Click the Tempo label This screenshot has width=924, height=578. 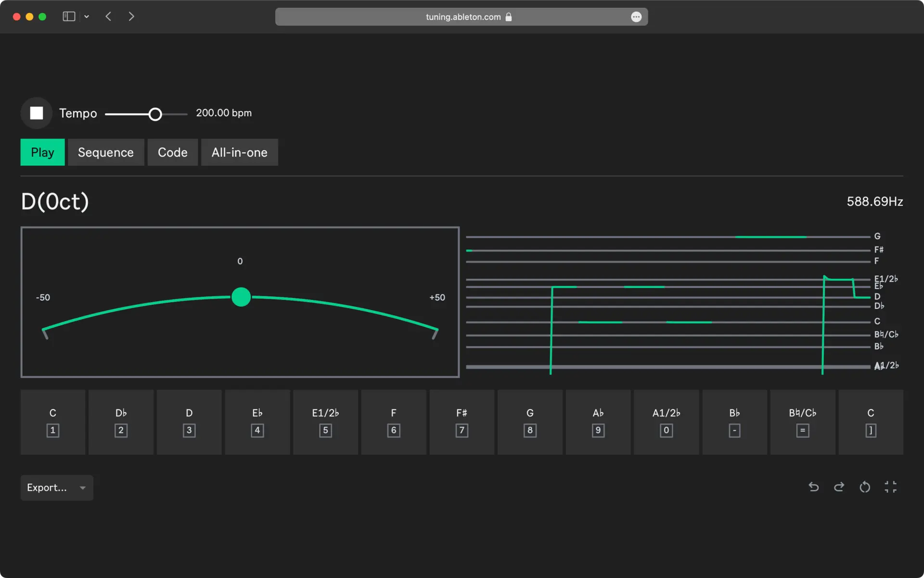78,113
